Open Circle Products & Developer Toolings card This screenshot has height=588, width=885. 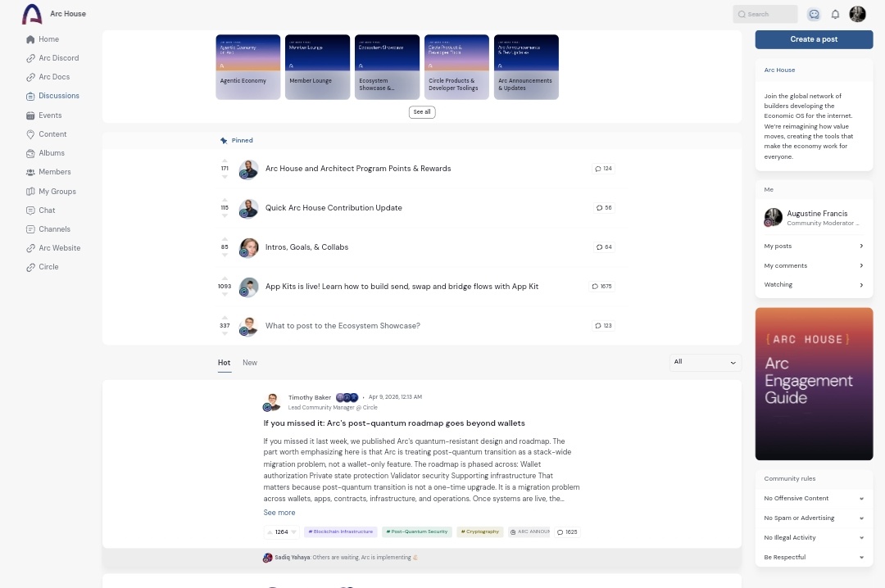tap(456, 67)
